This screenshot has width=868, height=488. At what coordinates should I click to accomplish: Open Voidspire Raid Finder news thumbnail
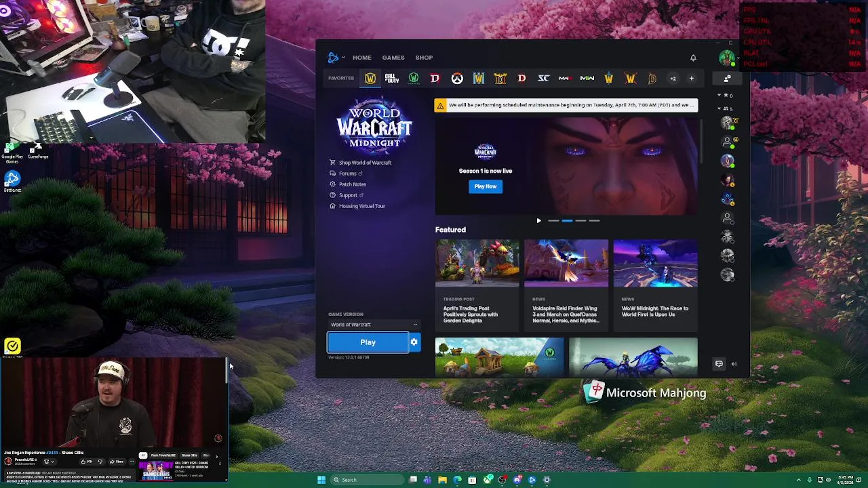[566, 263]
